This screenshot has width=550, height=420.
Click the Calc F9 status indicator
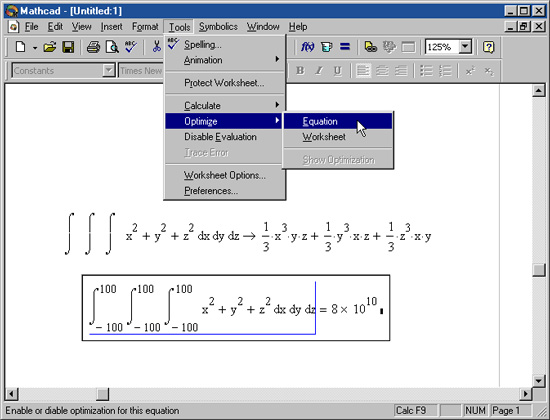[416, 410]
